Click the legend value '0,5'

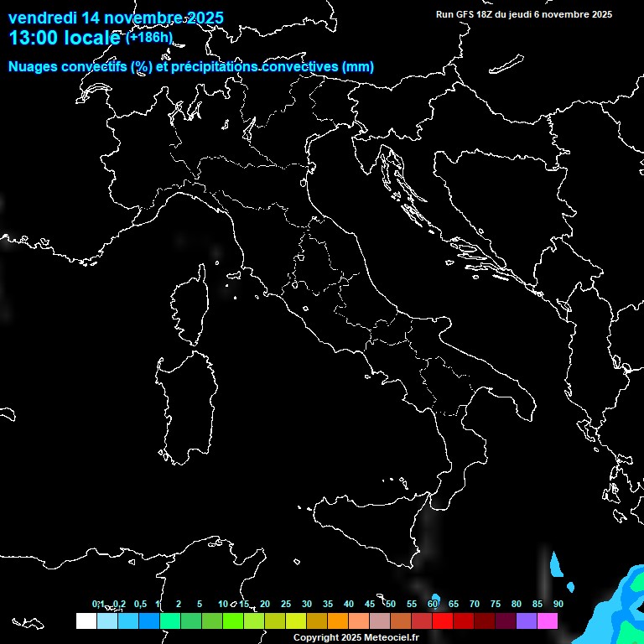140,604
